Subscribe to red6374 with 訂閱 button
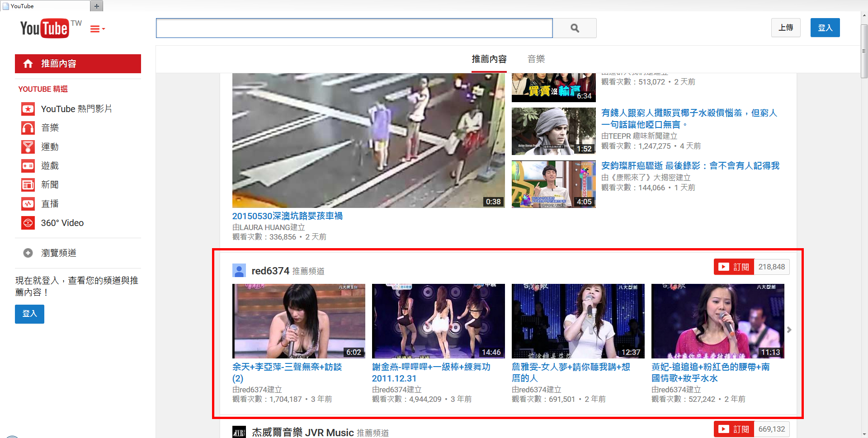This screenshot has width=868, height=438. click(734, 267)
